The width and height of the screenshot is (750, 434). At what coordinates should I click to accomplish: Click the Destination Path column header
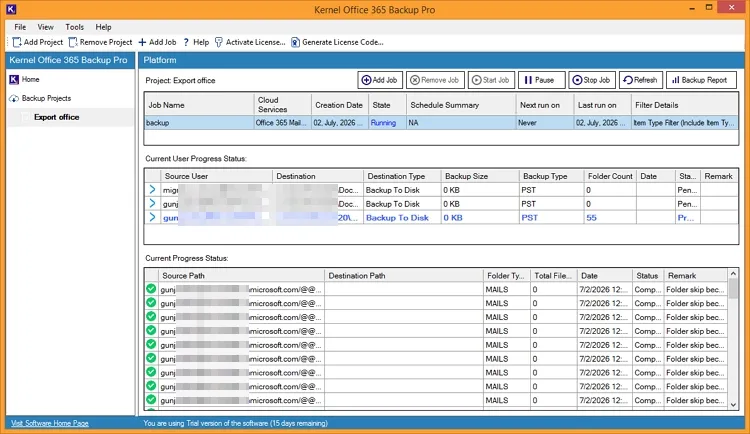coord(404,276)
